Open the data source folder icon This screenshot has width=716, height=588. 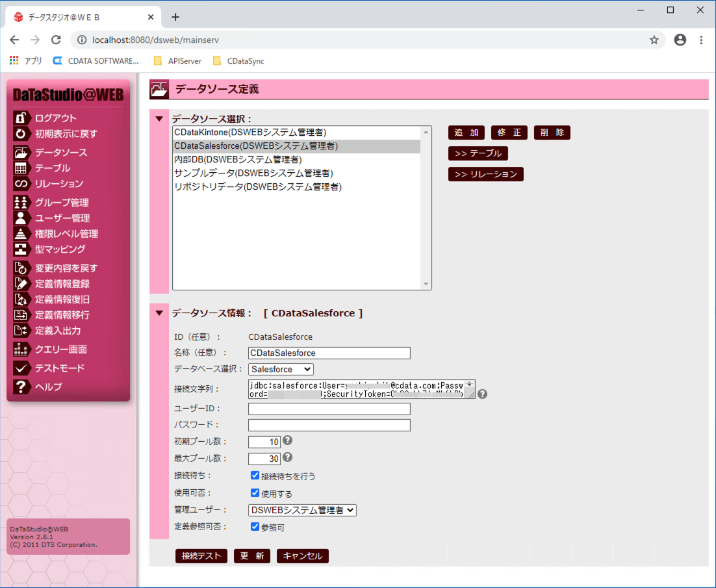21,152
